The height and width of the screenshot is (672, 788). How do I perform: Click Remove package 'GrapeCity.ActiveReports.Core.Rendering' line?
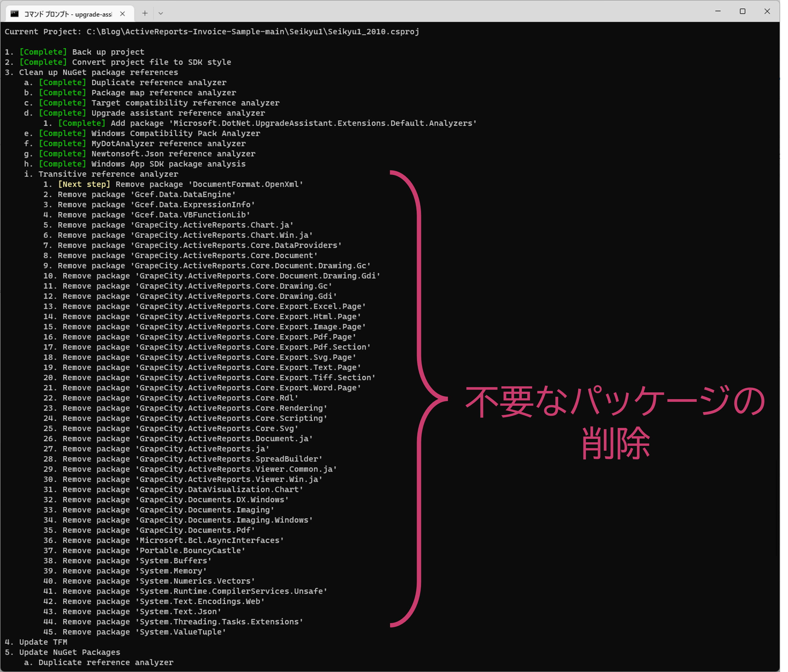coord(185,408)
